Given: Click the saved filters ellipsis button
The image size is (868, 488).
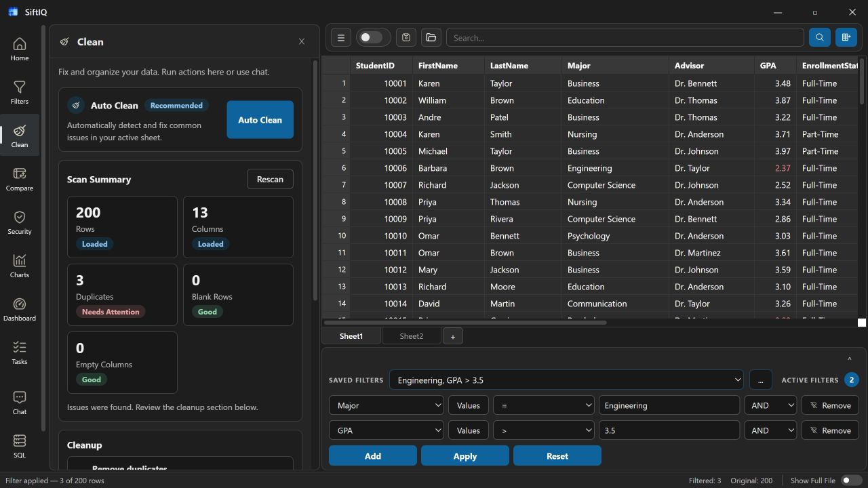Looking at the screenshot, I should tap(761, 380).
